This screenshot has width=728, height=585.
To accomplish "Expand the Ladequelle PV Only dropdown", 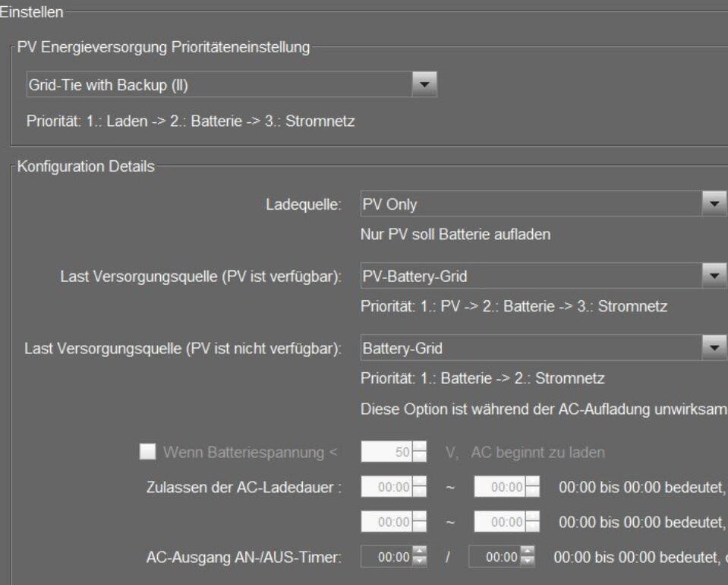I will 711,204.
